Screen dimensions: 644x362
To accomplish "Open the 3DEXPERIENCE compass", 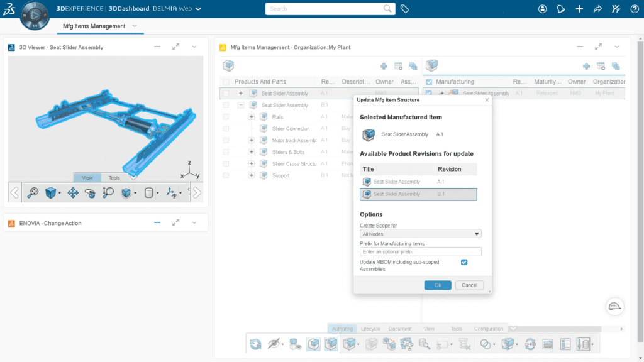I will pos(35,15).
